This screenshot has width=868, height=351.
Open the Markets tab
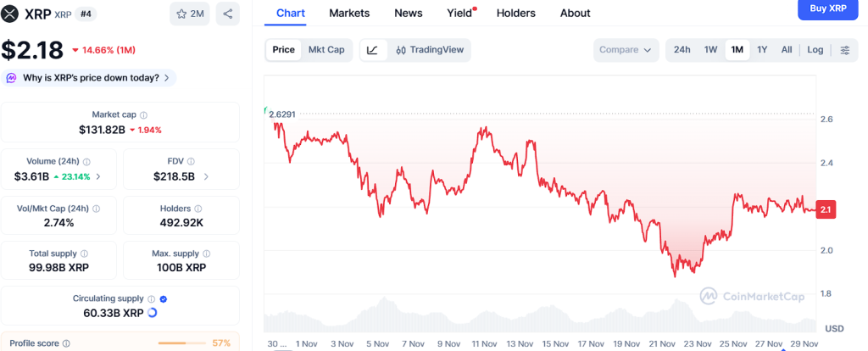(349, 13)
